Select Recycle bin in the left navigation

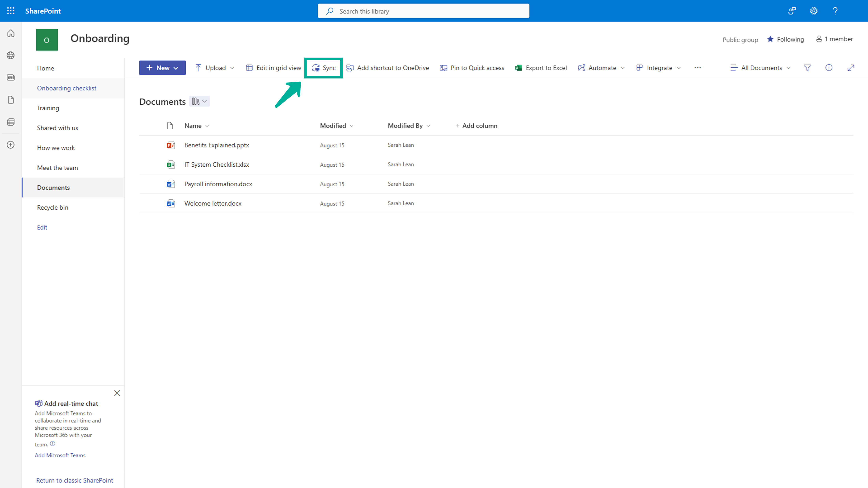52,207
